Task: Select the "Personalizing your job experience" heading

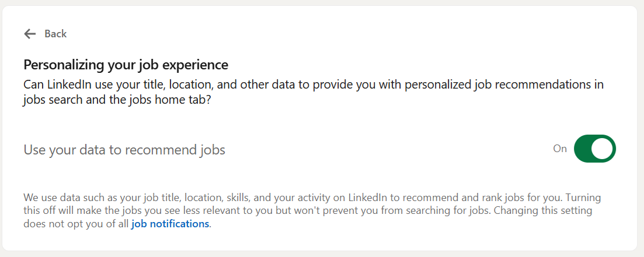Action: point(126,64)
